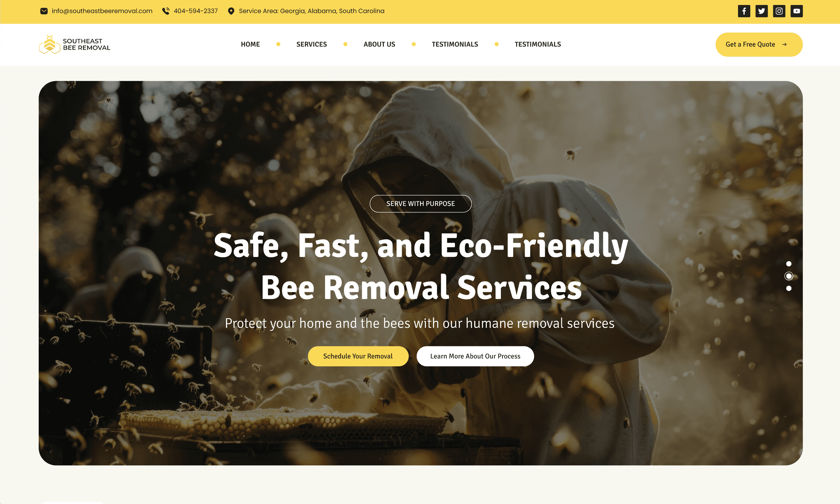Click the phone icon next to 404-594-2337
Viewport: 840px width, 504px height.
coord(166,11)
